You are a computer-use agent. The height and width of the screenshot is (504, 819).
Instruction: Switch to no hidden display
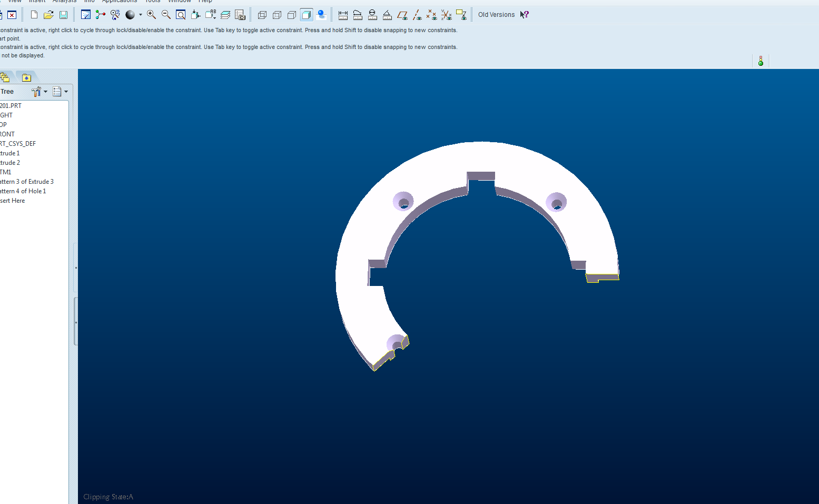(292, 15)
